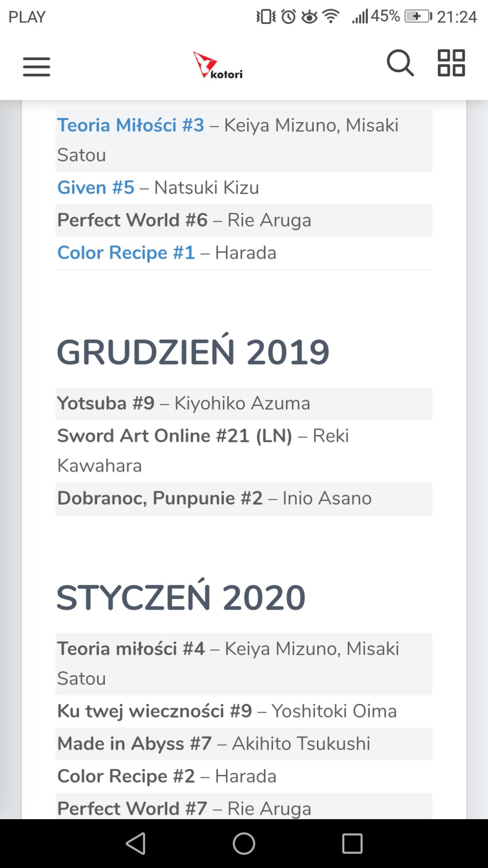The height and width of the screenshot is (868, 488).
Task: Open the hamburger navigation menu
Action: click(36, 67)
